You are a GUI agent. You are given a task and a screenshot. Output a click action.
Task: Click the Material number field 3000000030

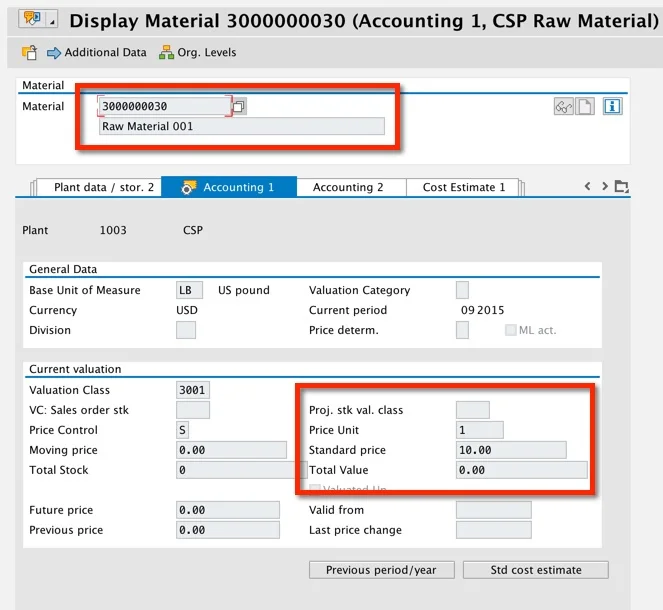pyautogui.click(x=164, y=106)
